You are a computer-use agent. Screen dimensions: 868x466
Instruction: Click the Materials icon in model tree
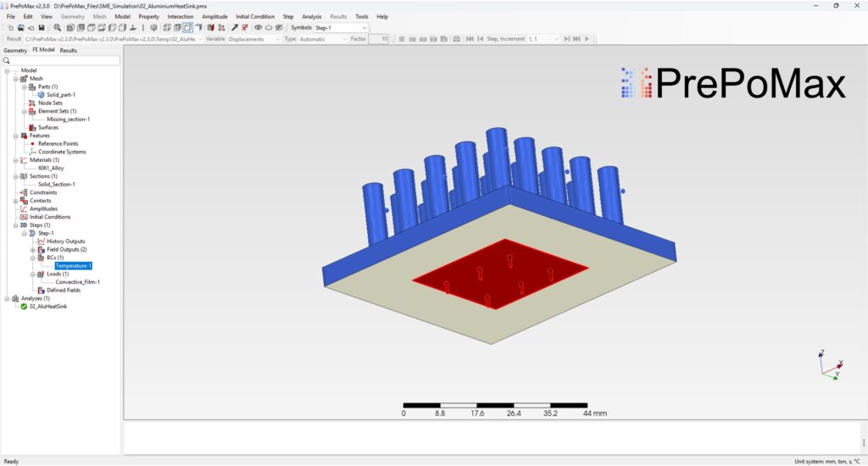(24, 160)
